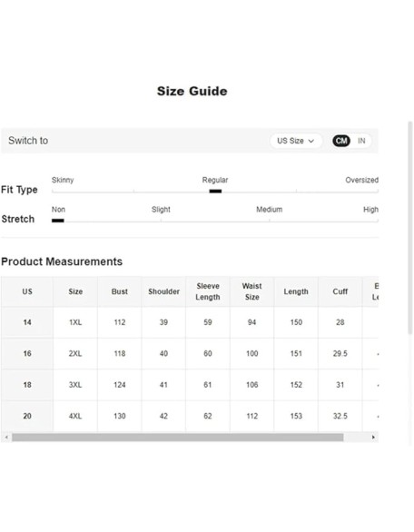
Task: Click the US 20 row header
Action: click(27, 416)
